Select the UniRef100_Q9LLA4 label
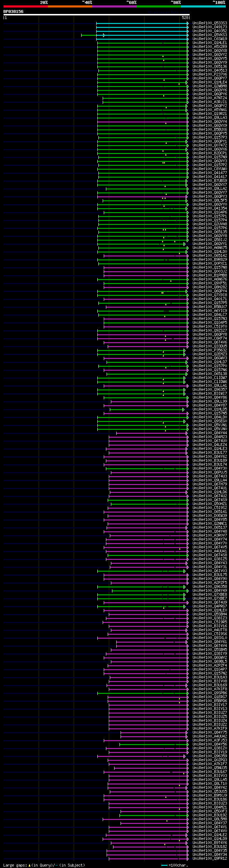This screenshot has width=229, height=868. 210,480
